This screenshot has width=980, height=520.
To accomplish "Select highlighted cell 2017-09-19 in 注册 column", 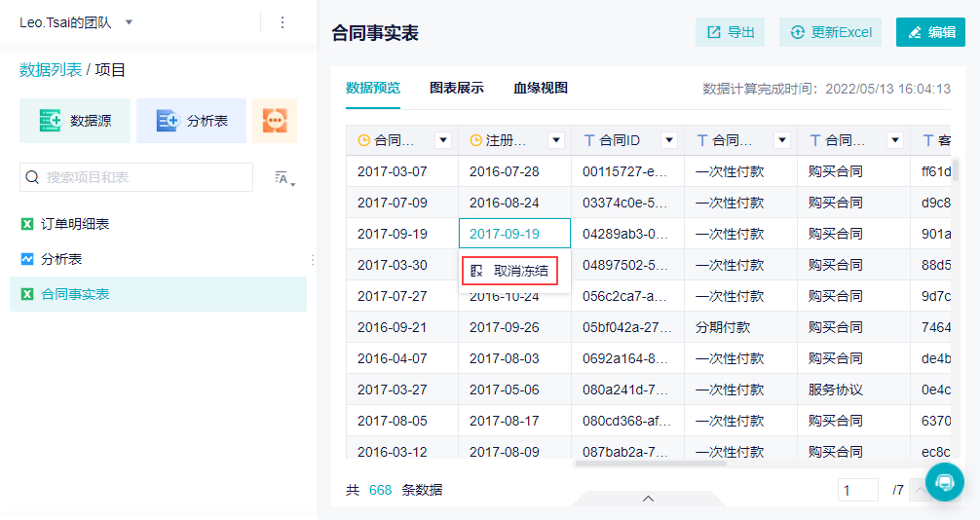I will [515, 234].
